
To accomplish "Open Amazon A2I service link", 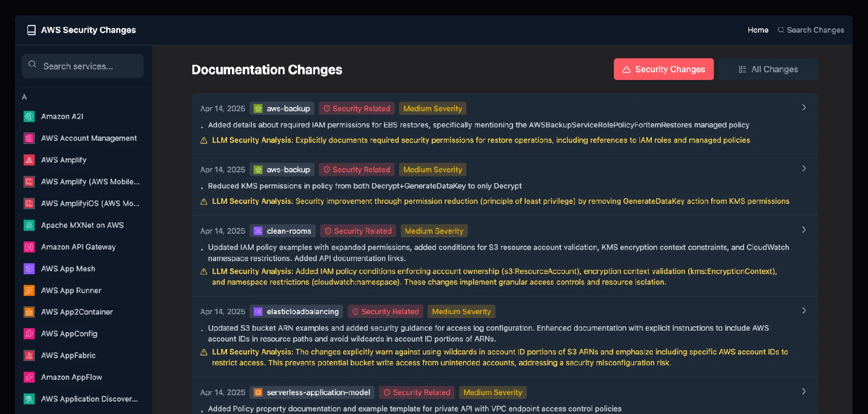I will (x=62, y=116).
